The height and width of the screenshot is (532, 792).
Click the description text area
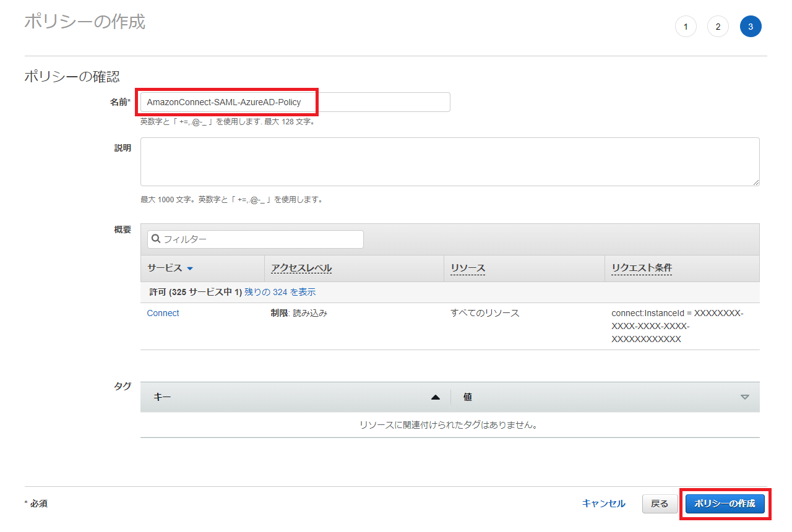[x=450, y=161]
